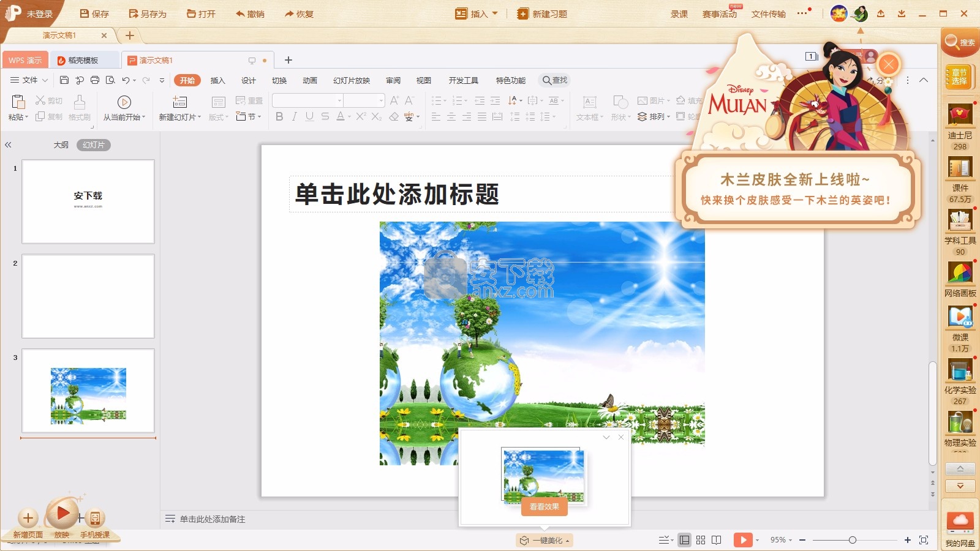Switch to reading view book icon

717,540
